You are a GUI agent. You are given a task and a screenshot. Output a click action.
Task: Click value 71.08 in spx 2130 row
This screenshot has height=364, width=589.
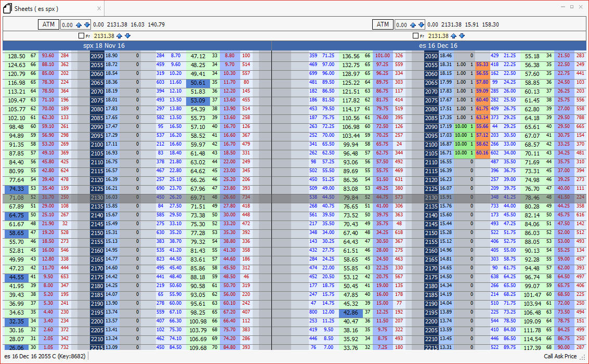[x=17, y=198]
